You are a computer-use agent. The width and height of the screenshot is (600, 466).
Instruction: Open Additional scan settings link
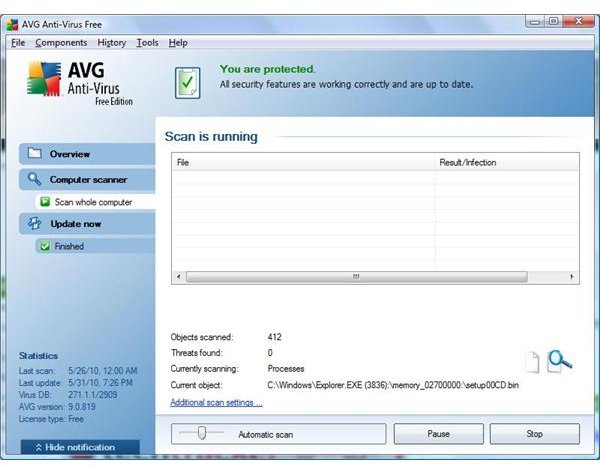[x=216, y=402]
